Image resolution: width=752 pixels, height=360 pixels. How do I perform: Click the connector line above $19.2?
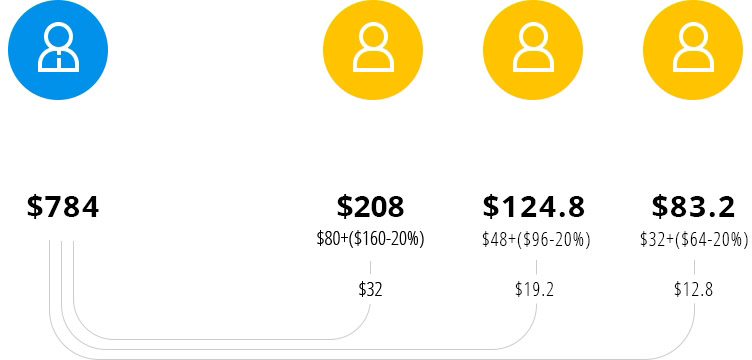click(536, 267)
